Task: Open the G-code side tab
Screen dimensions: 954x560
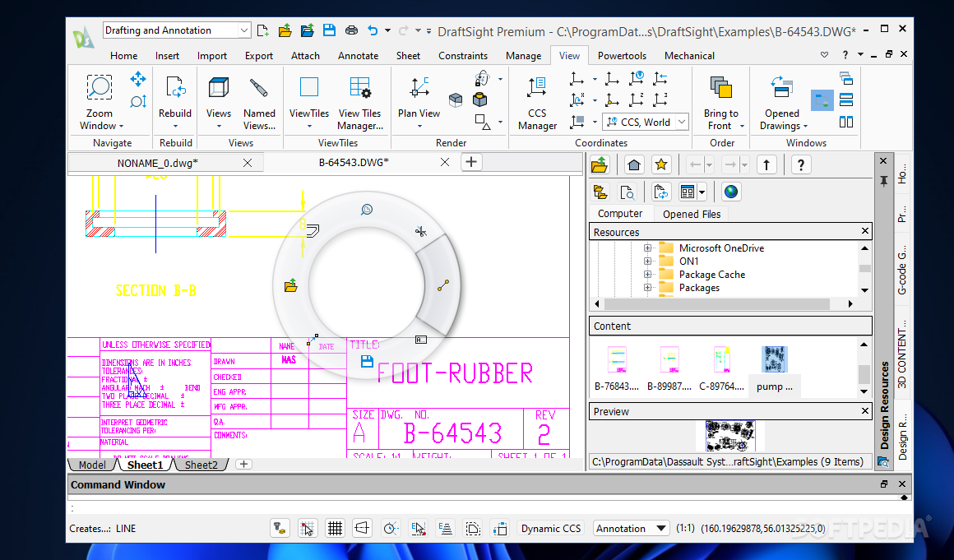Action: point(902,270)
